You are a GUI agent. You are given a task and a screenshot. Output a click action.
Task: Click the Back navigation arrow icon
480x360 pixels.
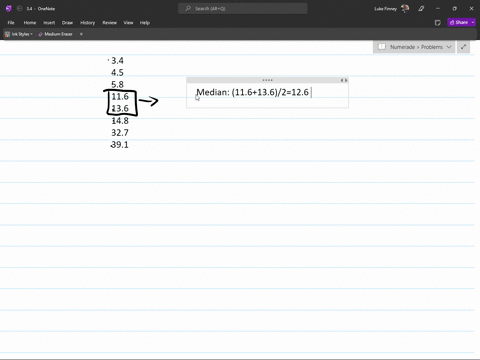[x=19, y=9]
